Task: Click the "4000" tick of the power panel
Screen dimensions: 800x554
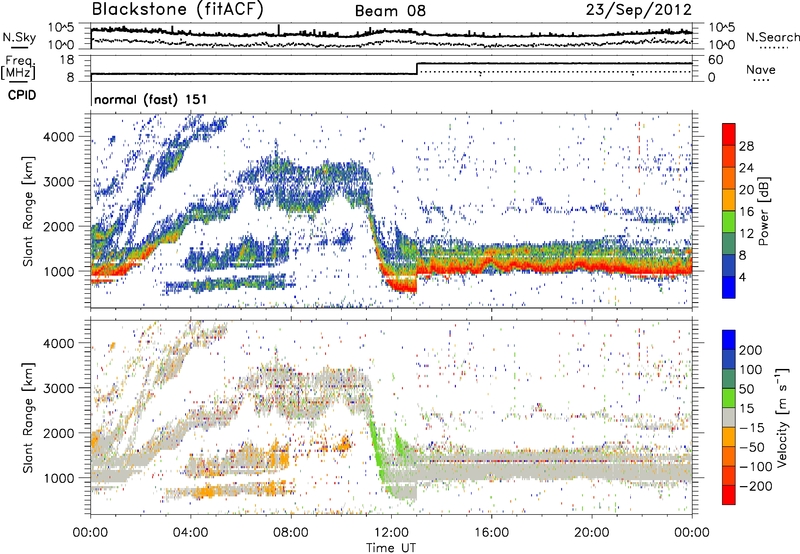Action: (x=59, y=137)
